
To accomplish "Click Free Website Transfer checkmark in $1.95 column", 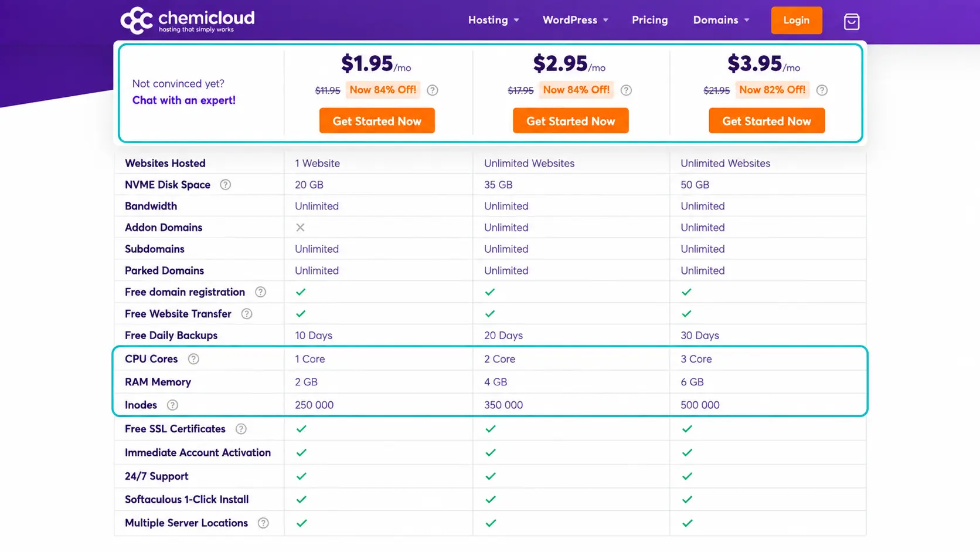I will coord(301,314).
